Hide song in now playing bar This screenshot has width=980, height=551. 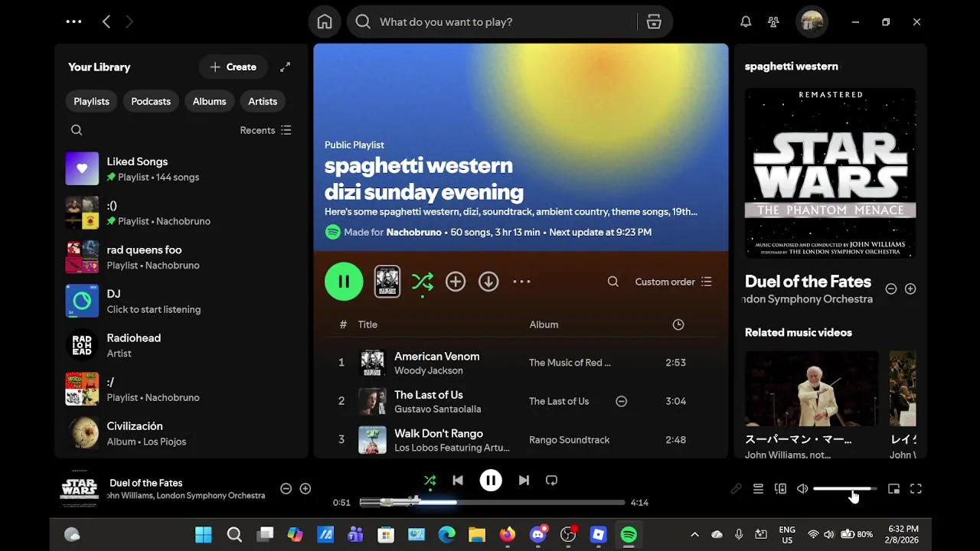click(x=286, y=488)
